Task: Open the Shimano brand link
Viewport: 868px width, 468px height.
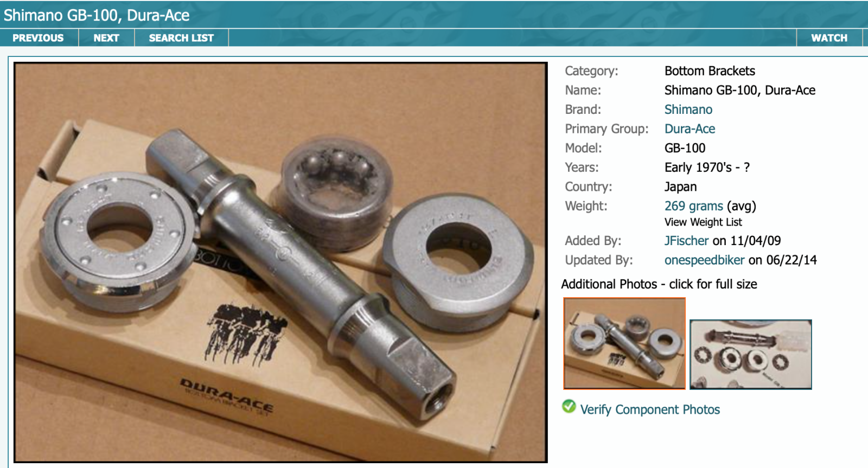Action: click(688, 110)
